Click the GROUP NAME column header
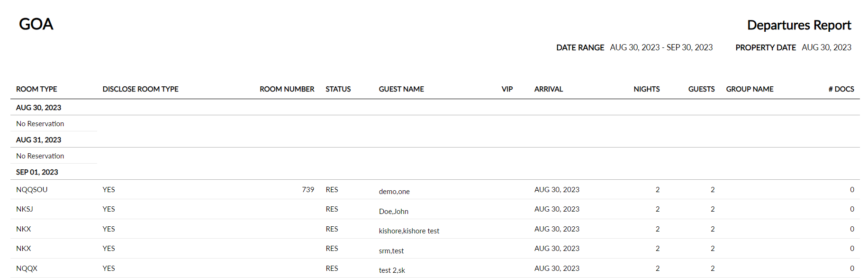 (x=750, y=89)
